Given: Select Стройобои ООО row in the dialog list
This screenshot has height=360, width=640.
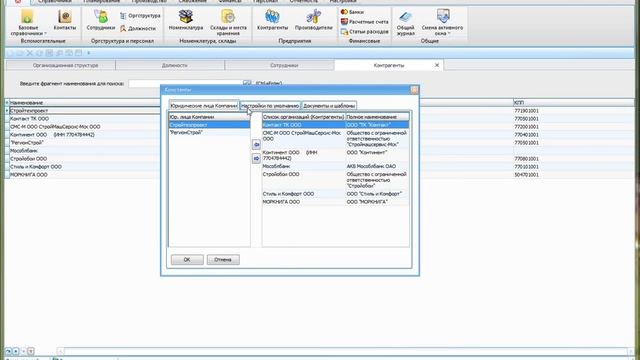Looking at the screenshot, I should [335, 180].
